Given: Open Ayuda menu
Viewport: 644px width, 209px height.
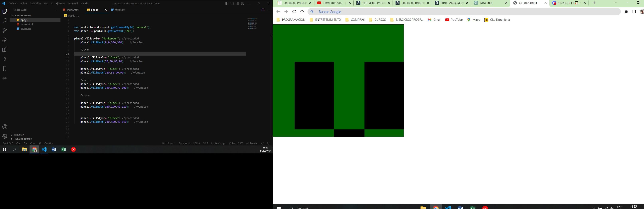Looking at the screenshot, I should 84,4.
